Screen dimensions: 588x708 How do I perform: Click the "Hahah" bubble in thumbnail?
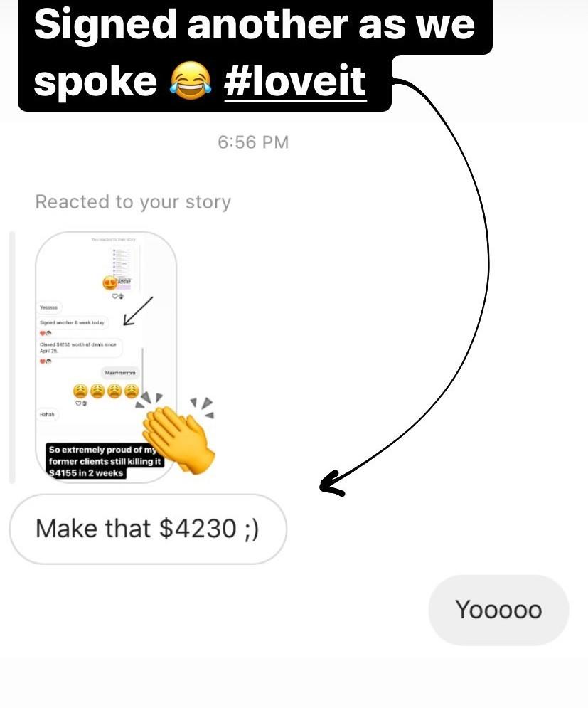47,414
